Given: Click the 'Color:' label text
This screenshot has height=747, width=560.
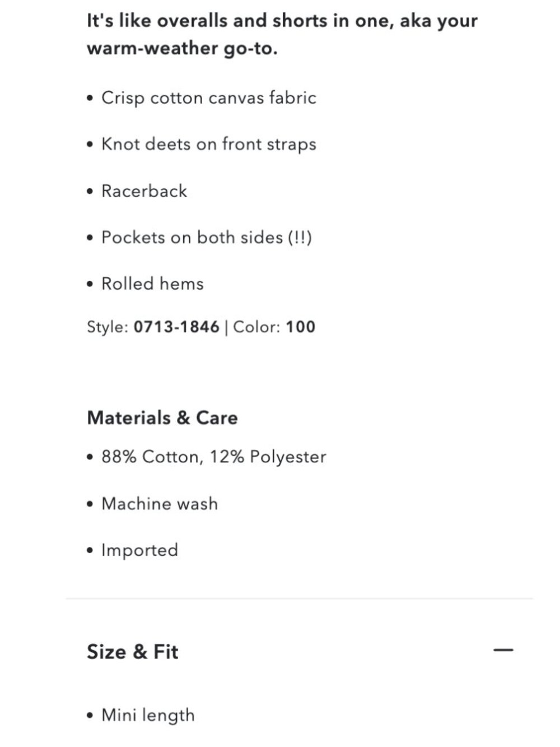Looking at the screenshot, I should point(256,327).
